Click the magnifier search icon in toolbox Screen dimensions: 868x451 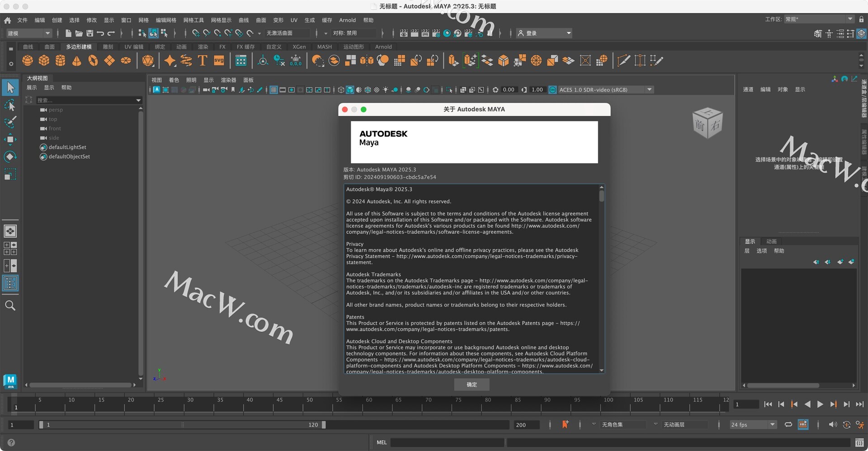click(10, 305)
